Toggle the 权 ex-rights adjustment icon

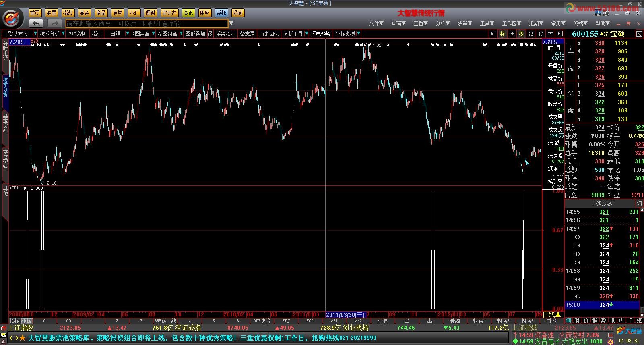pos(521,34)
